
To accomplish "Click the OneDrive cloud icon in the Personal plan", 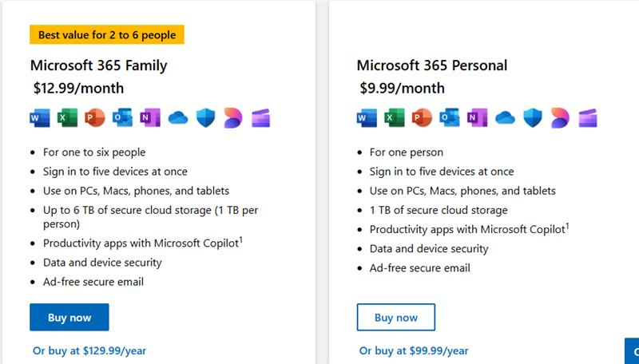I will coord(505,118).
